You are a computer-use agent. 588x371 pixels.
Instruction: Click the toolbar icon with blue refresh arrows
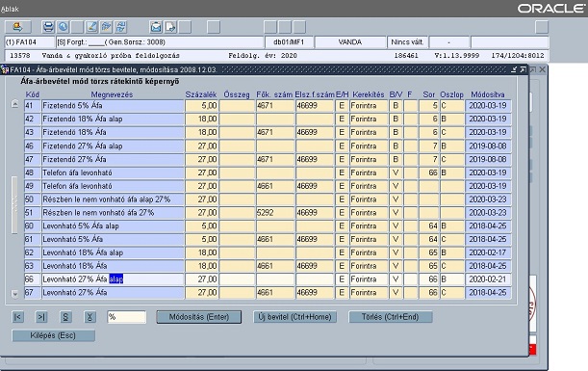[x=121, y=27]
